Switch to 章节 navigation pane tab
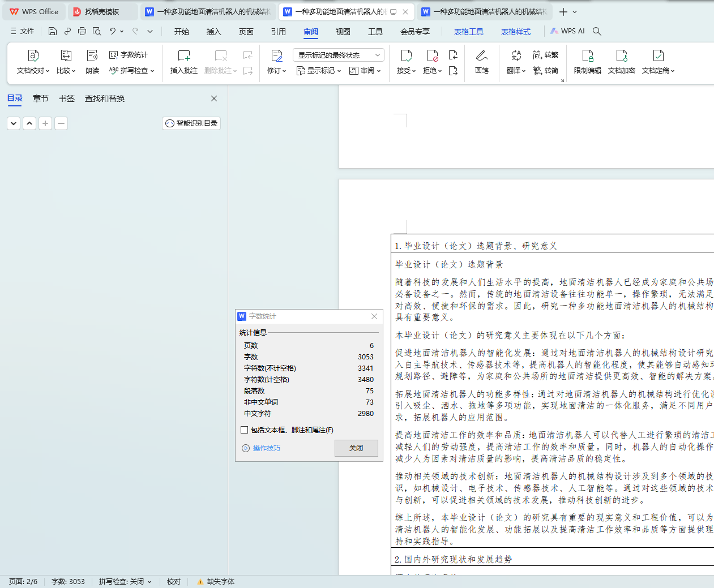 point(41,98)
